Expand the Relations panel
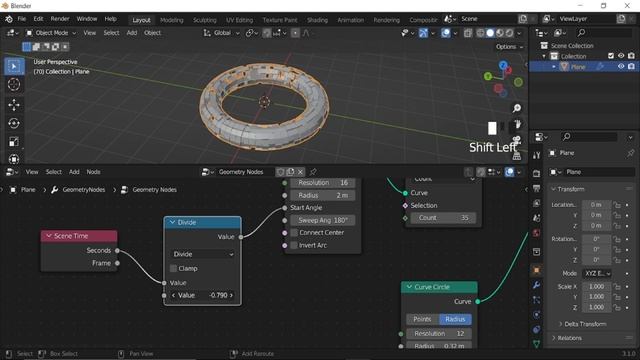Image resolution: width=640 pixels, height=360 pixels. tap(567, 338)
